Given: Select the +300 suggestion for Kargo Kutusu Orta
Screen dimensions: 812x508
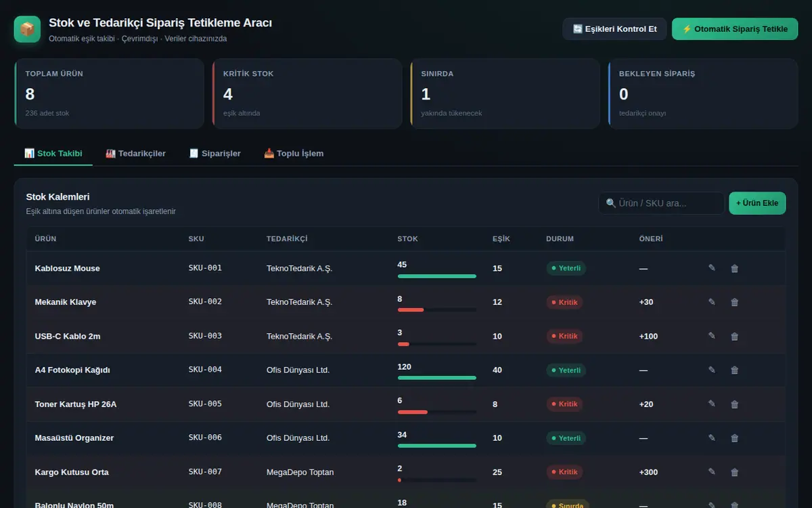Looking at the screenshot, I should tap(648, 472).
